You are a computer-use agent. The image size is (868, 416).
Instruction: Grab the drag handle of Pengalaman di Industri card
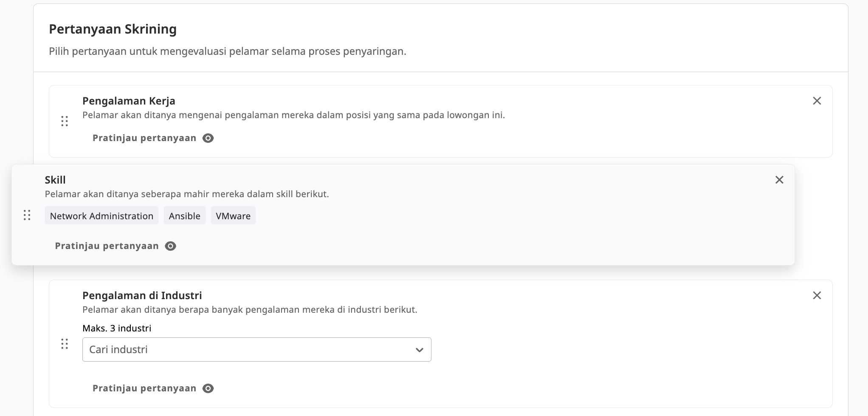point(65,345)
